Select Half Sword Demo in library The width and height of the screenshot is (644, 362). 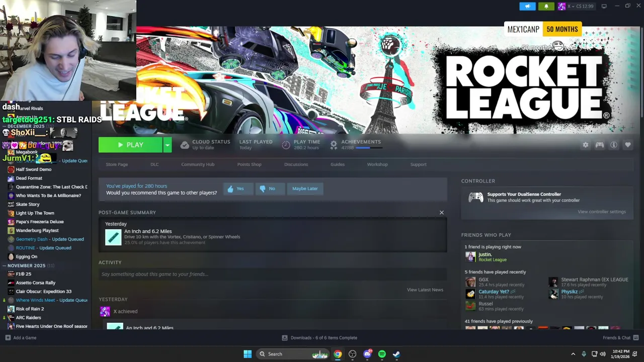34,169
